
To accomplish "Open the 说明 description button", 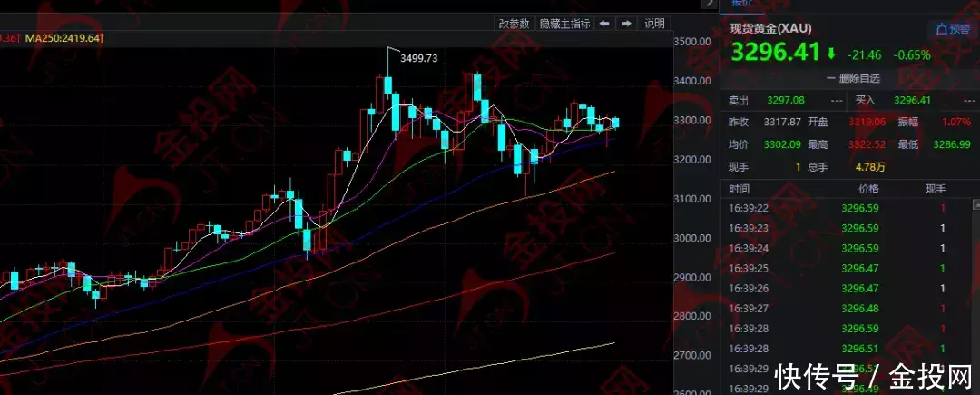I will click(654, 24).
